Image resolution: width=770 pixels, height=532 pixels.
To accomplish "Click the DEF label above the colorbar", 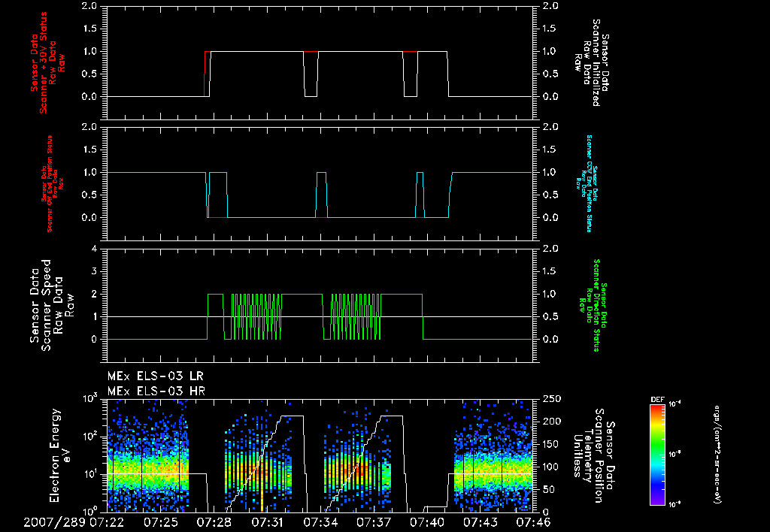I will coord(657,400).
